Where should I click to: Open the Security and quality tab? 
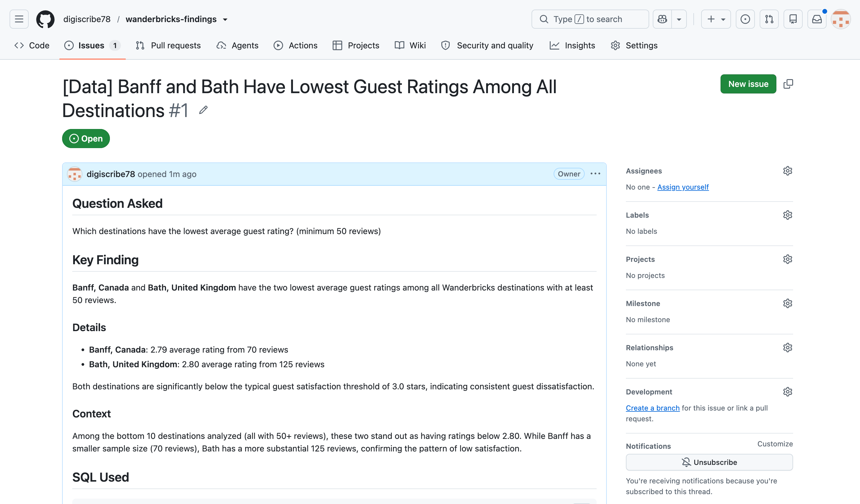[487, 45]
